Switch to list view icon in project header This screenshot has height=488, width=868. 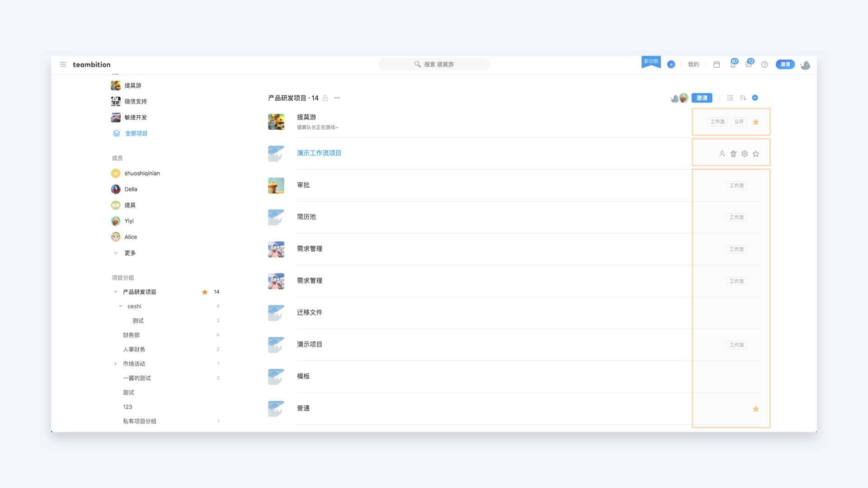pyautogui.click(x=730, y=98)
